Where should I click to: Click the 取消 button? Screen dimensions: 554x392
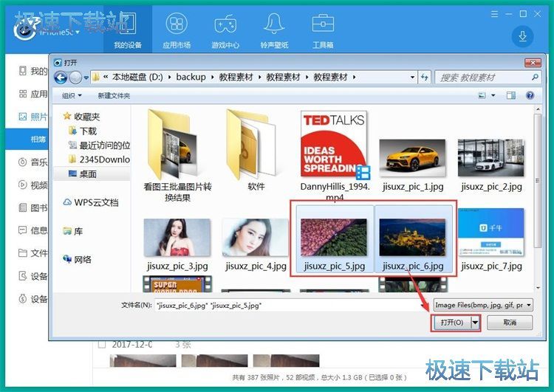coord(510,323)
